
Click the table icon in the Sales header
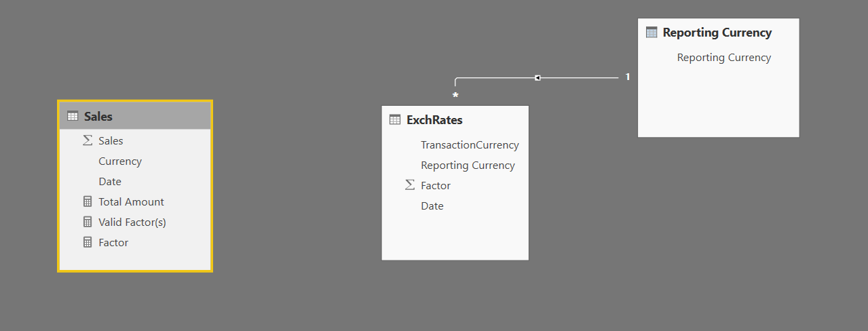click(x=73, y=117)
